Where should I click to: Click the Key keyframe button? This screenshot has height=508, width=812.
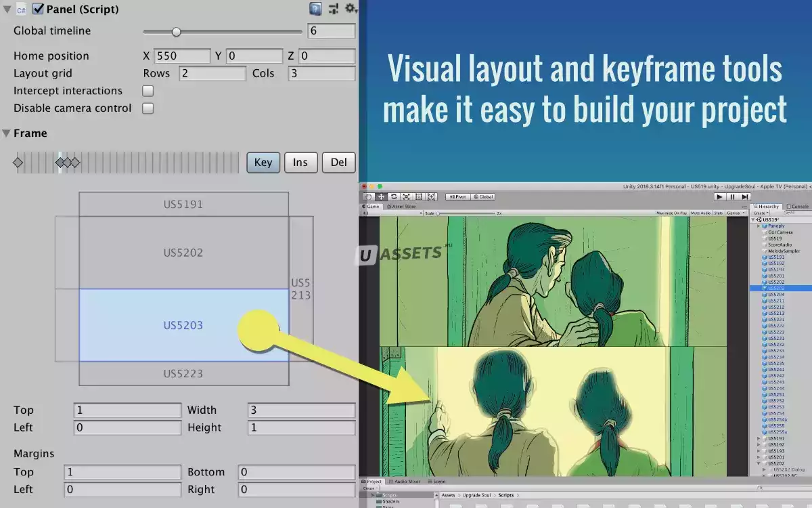pyautogui.click(x=263, y=162)
